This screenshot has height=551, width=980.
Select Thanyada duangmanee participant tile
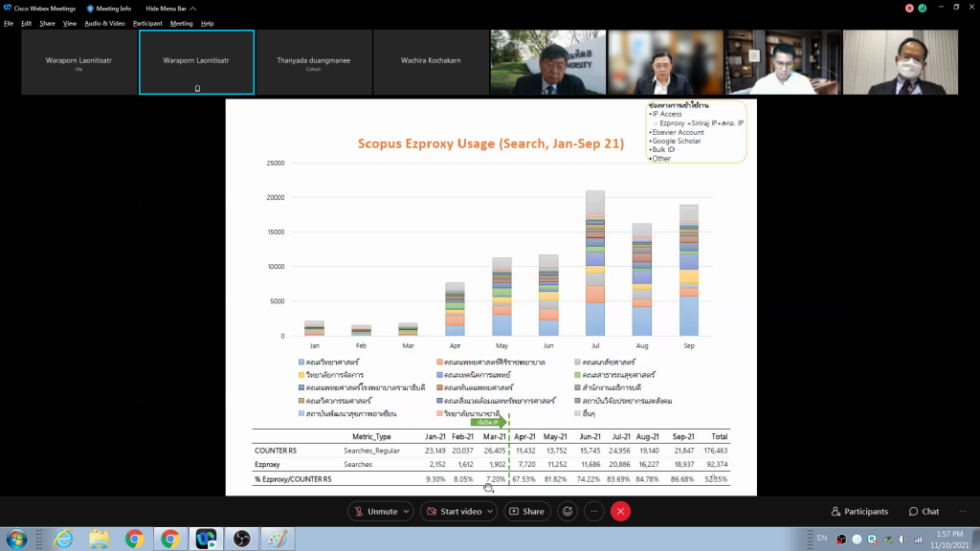point(313,62)
